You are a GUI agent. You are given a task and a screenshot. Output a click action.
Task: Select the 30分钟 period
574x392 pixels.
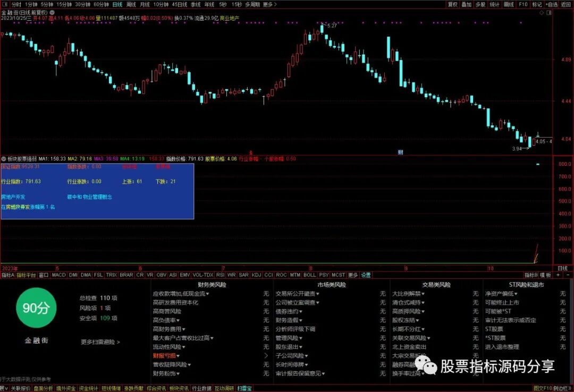pos(83,4)
